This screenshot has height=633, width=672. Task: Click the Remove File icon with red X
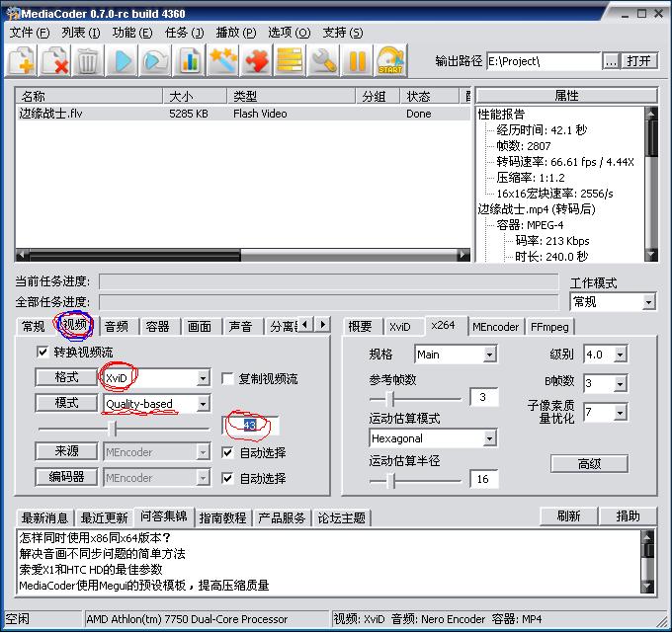coord(55,61)
